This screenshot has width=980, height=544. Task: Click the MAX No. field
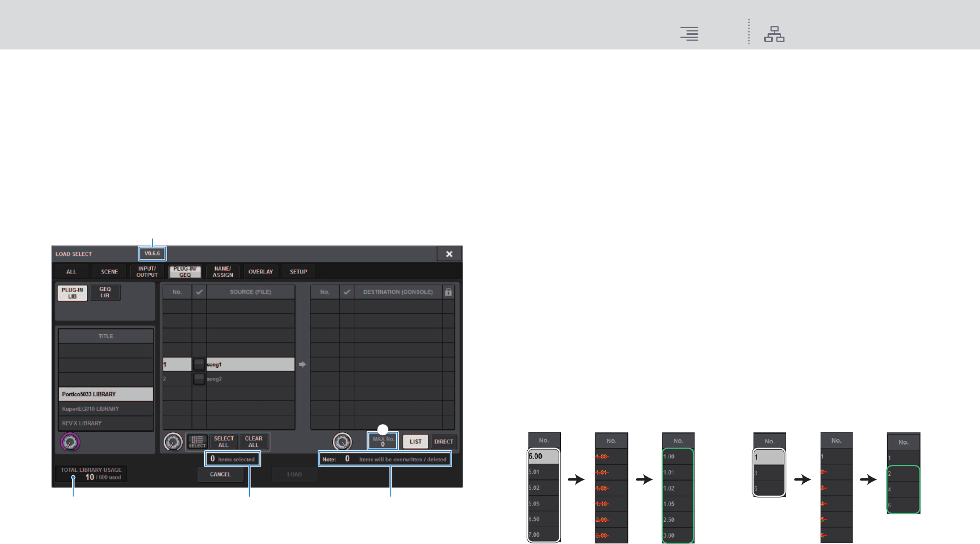(383, 441)
